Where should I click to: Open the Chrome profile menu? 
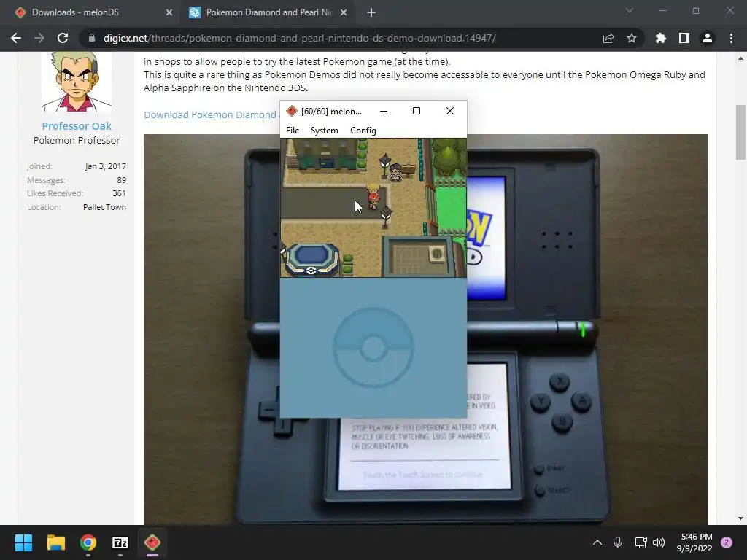tap(708, 38)
